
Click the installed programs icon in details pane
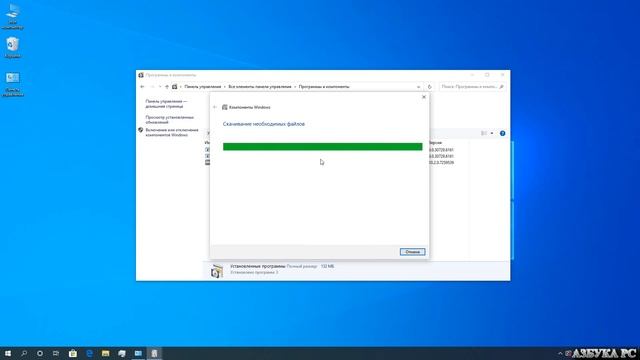(217, 271)
